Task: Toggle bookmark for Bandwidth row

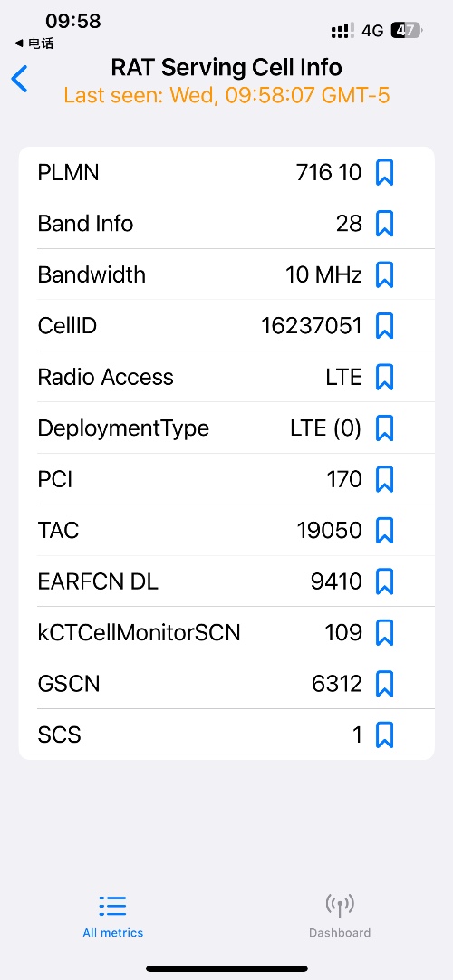Action: tap(384, 275)
